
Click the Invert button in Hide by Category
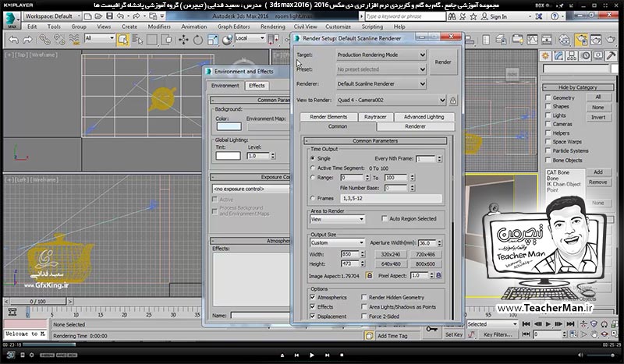click(x=598, y=118)
